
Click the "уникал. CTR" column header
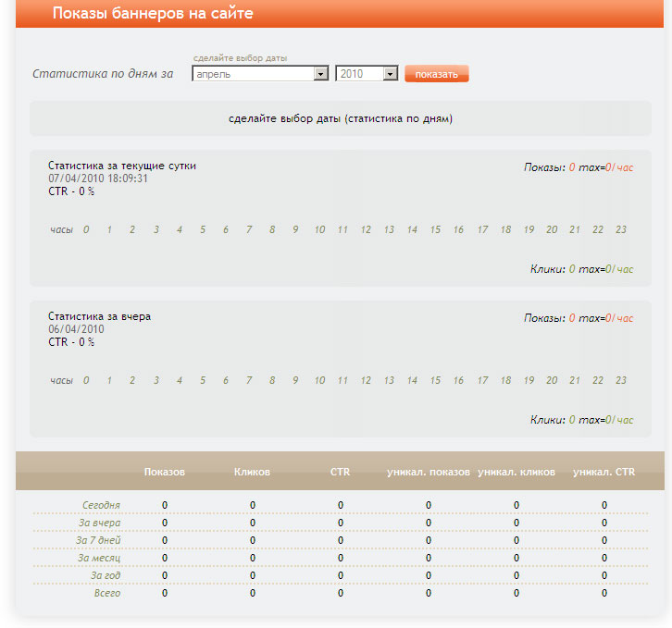[604, 472]
